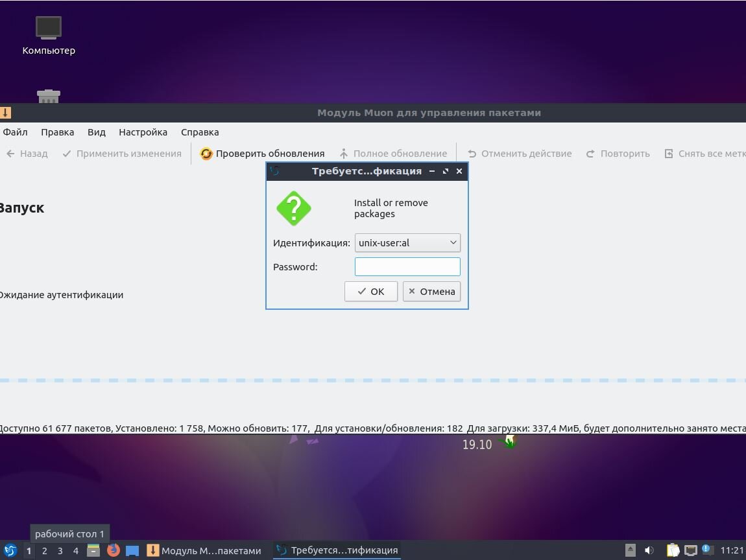Click show desktop panel icon

(x=132, y=550)
